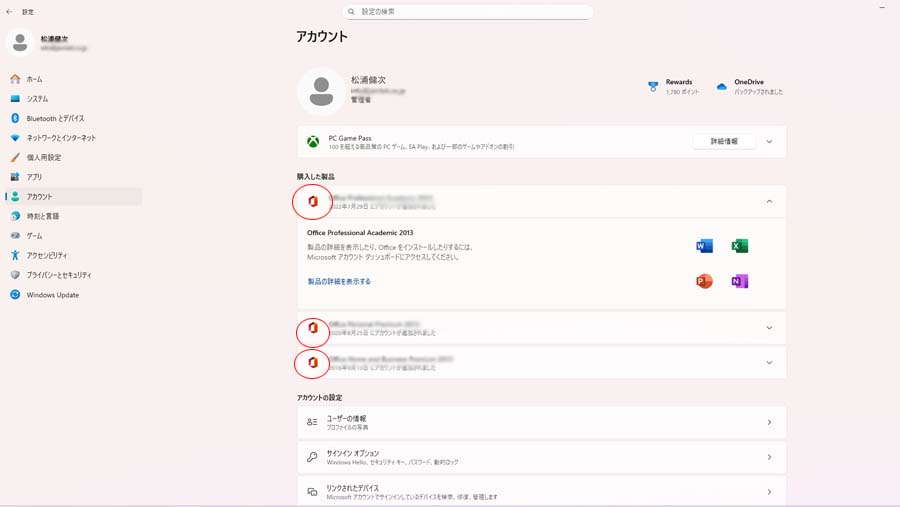Select 個人用設定 in sidebar
This screenshot has width=900, height=507.
click(x=44, y=157)
